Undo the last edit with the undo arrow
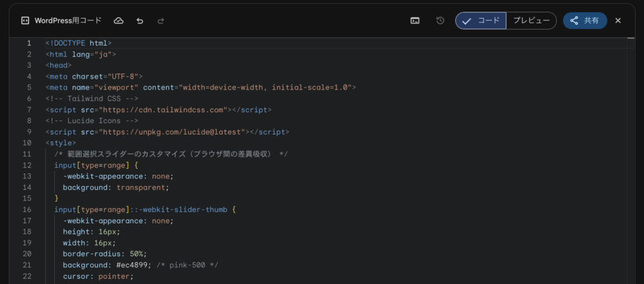 coord(140,21)
